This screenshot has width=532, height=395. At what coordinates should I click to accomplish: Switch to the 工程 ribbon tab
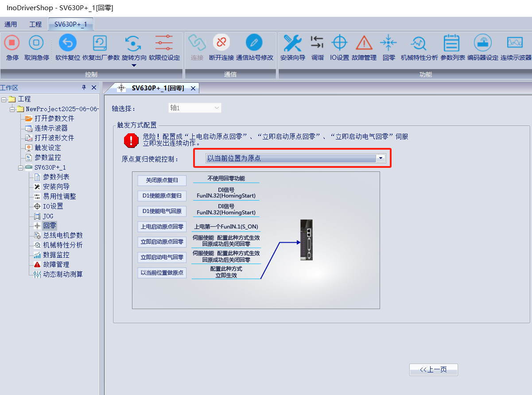point(35,24)
